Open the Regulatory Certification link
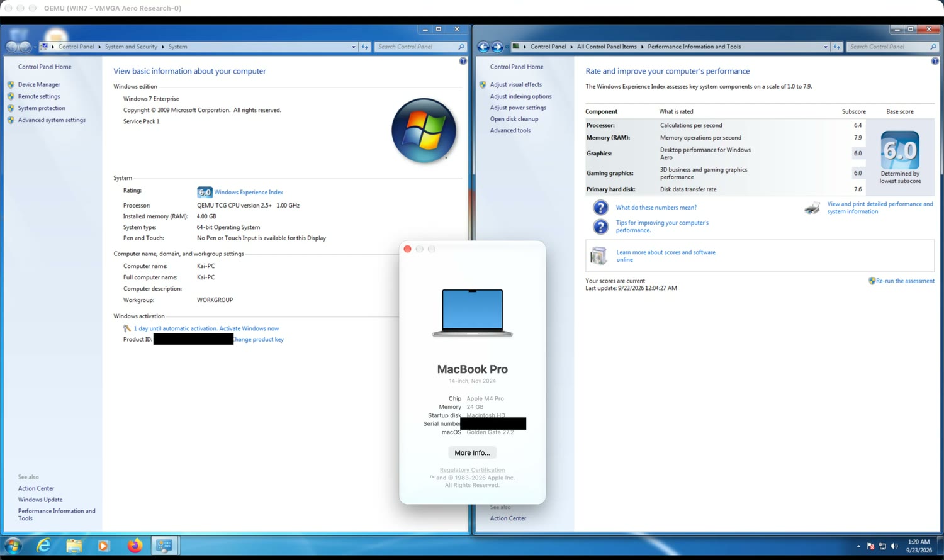This screenshot has width=944, height=560. point(472,470)
